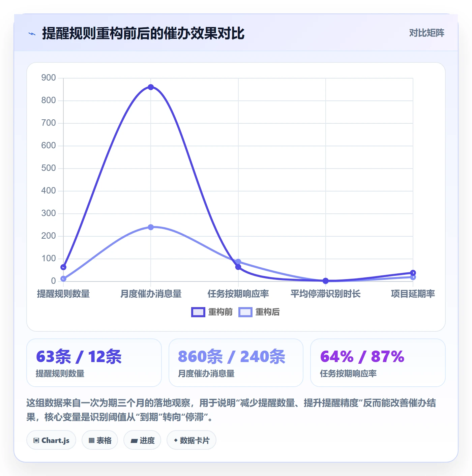Click 重构前 point for 项目延期率
This screenshot has height=476, width=472.
tap(413, 273)
